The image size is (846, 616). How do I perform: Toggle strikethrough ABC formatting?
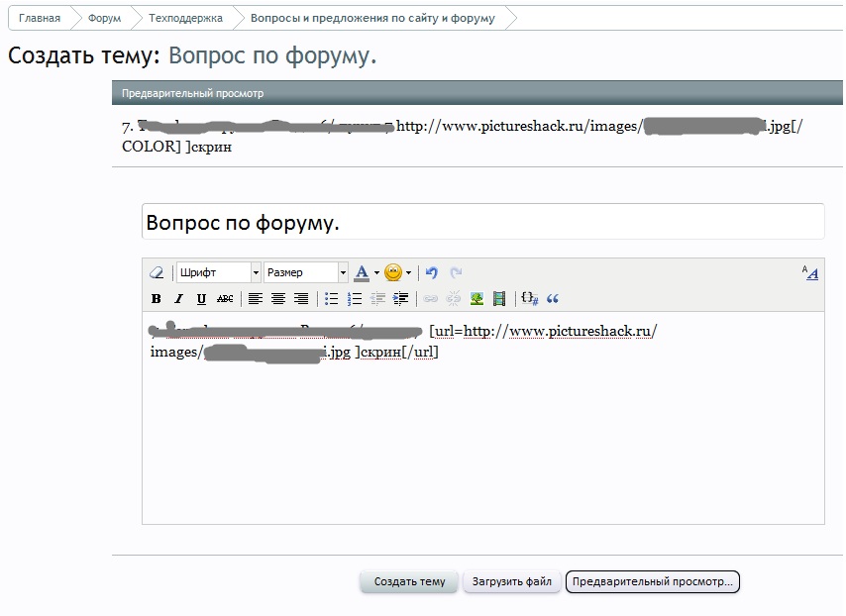point(225,298)
